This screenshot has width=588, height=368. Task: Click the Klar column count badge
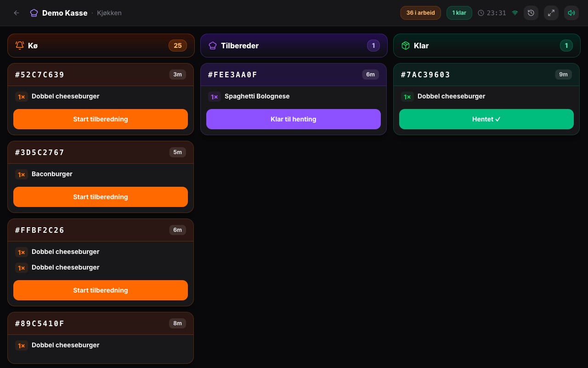pyautogui.click(x=566, y=46)
